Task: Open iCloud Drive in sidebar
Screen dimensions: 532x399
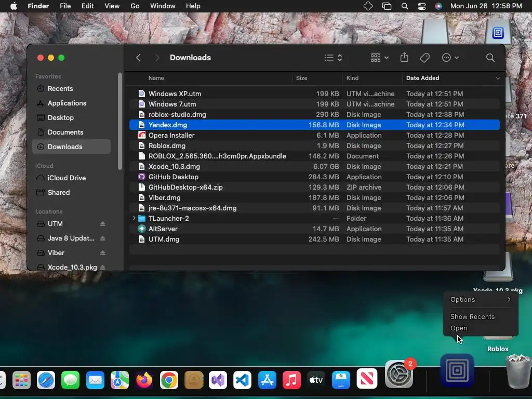Action: [71, 178]
